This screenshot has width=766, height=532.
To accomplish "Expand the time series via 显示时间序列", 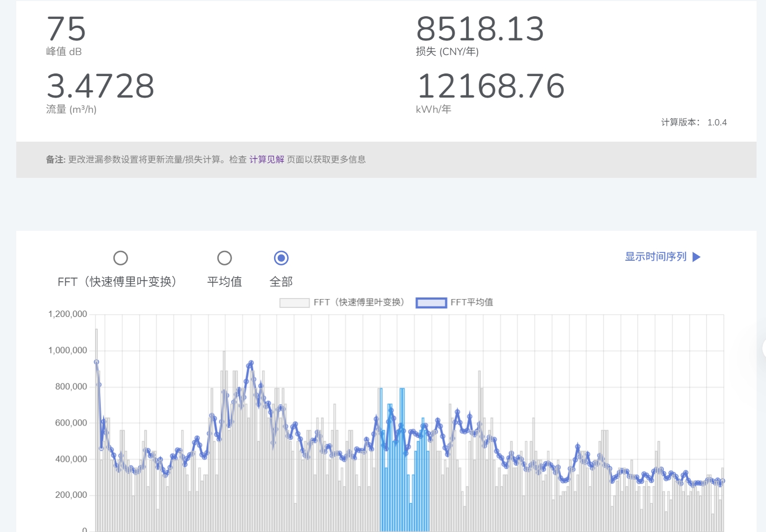I will point(657,257).
